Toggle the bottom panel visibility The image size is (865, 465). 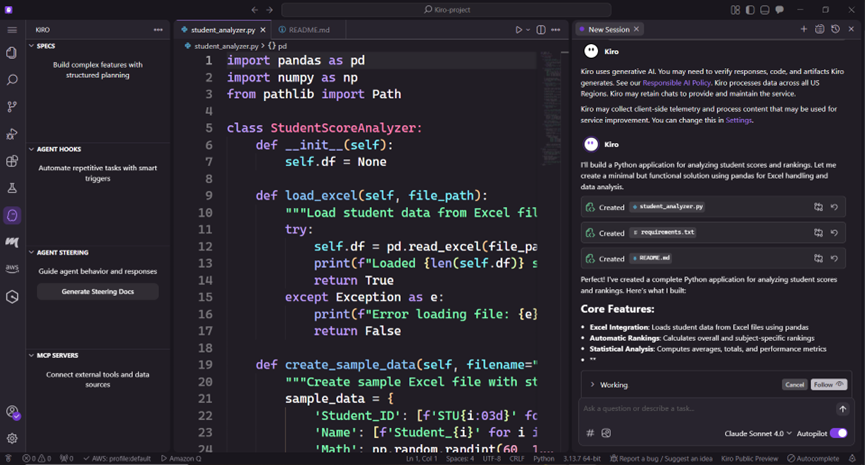pos(765,10)
